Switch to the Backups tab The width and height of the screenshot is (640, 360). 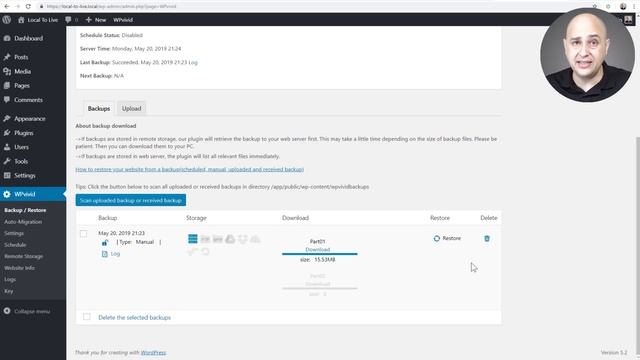click(99, 109)
